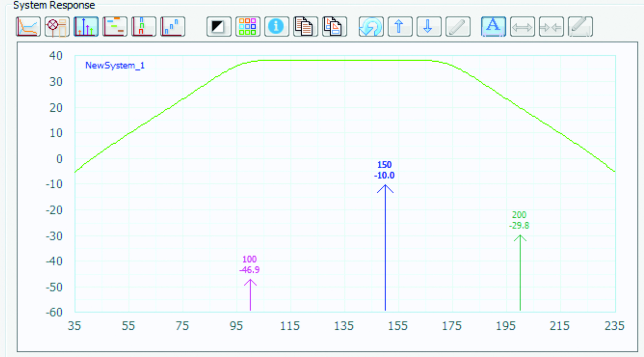Click the mixer block diagram icon
This screenshot has width=644, height=357.
[57, 27]
